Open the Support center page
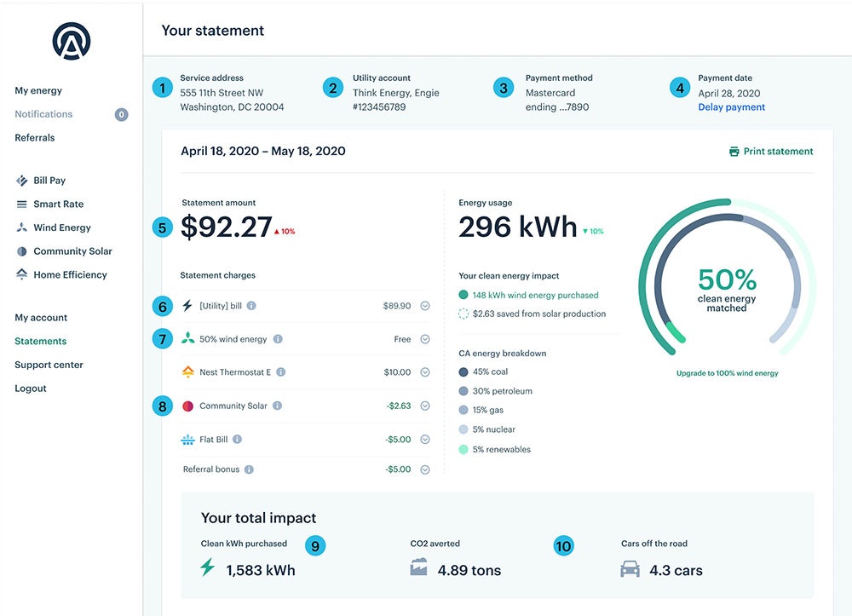 coord(49,365)
